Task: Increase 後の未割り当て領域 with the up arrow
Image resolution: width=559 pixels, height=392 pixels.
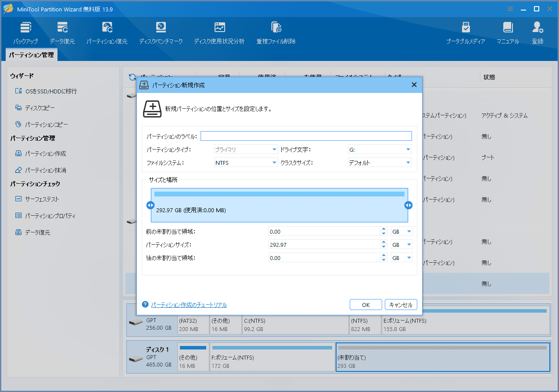Action: pyautogui.click(x=384, y=255)
